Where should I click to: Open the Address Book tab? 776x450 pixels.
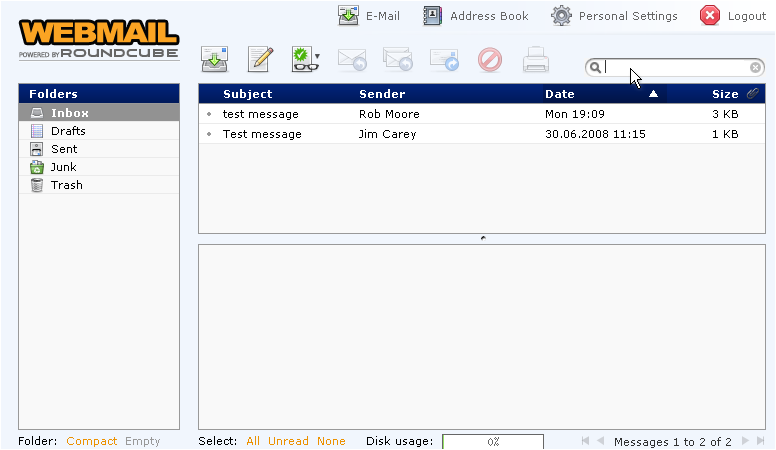coord(476,16)
